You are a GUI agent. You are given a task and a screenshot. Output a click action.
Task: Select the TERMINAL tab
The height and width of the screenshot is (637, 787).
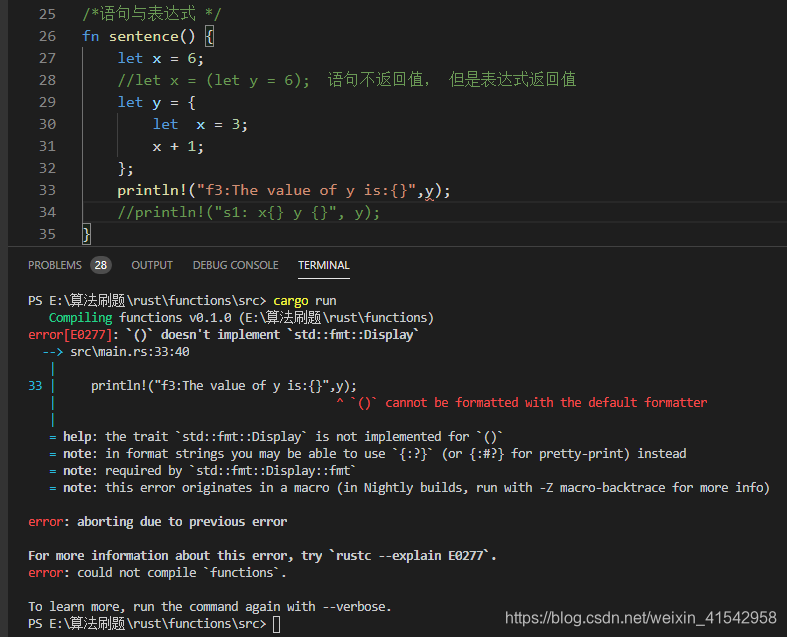point(324,265)
